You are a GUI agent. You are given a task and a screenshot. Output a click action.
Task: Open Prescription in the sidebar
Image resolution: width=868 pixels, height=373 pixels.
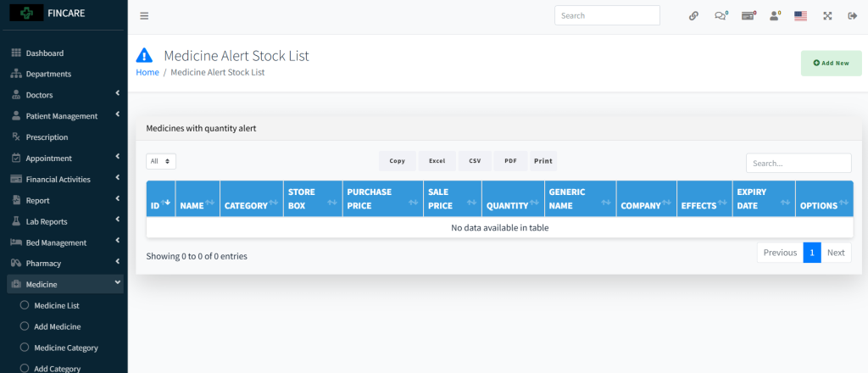(47, 137)
